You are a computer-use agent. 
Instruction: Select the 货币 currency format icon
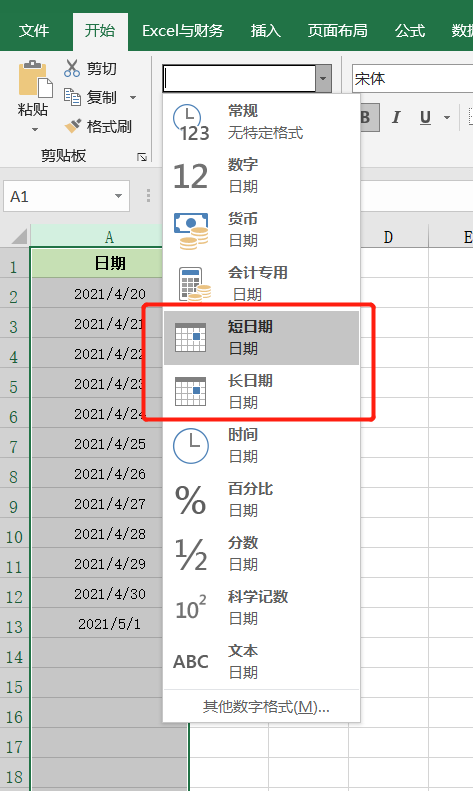click(191, 231)
